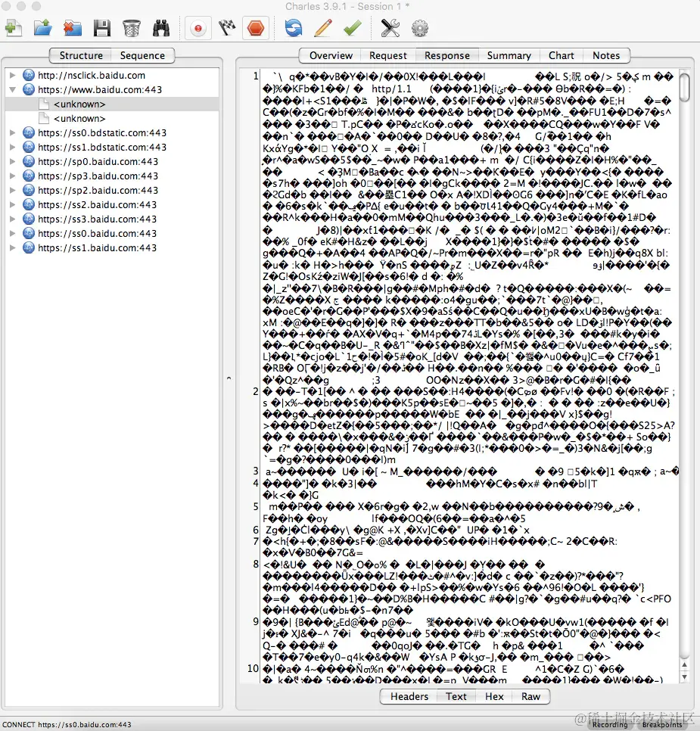Close the current session icon
Screen dimensions: 700x731
[x=73, y=28]
